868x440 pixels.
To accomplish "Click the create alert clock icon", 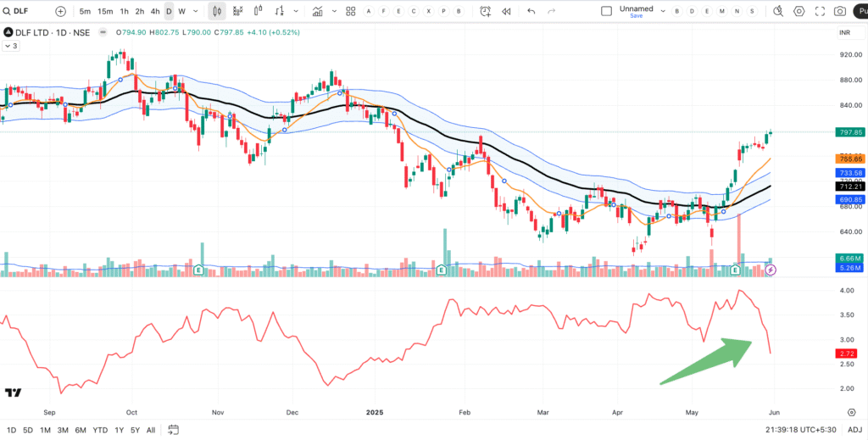I will (485, 12).
